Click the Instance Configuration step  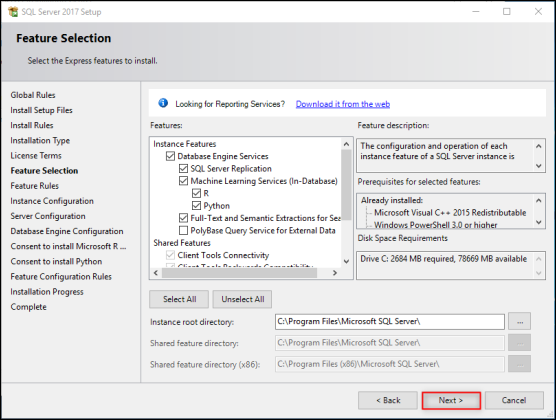pos(52,201)
